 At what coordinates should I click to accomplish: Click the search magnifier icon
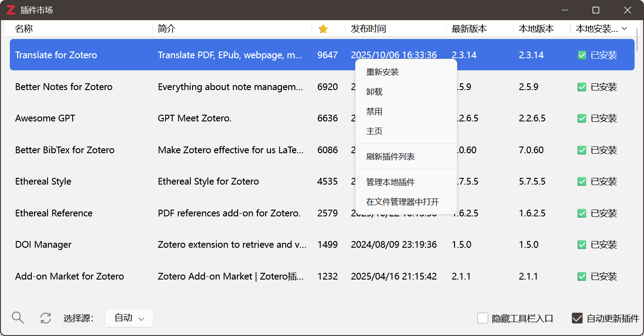tap(17, 318)
